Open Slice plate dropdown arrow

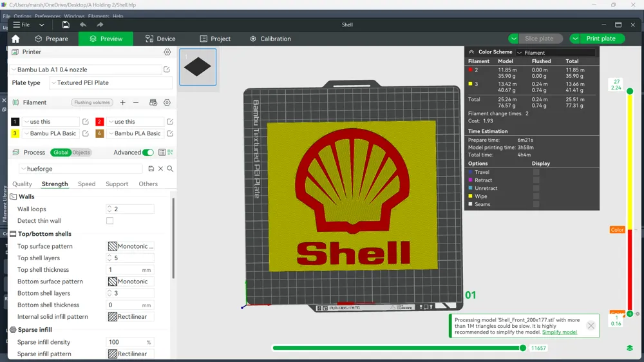pos(514,39)
